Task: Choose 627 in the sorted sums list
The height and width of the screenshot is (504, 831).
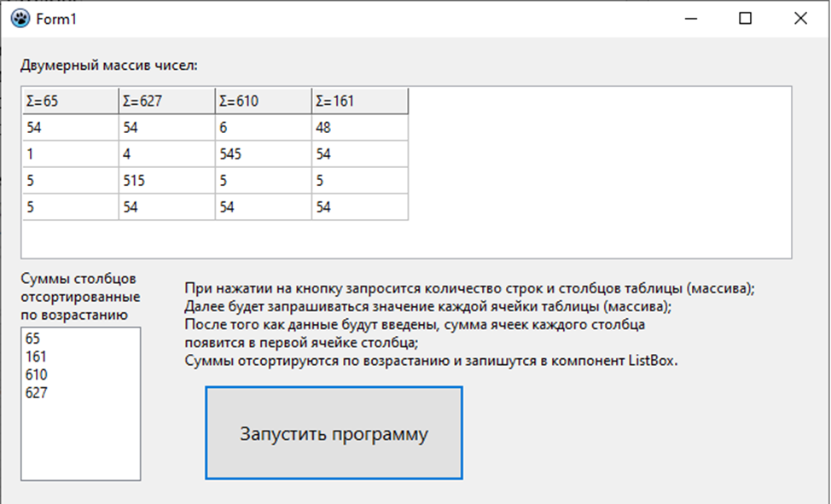Action: 80,392
